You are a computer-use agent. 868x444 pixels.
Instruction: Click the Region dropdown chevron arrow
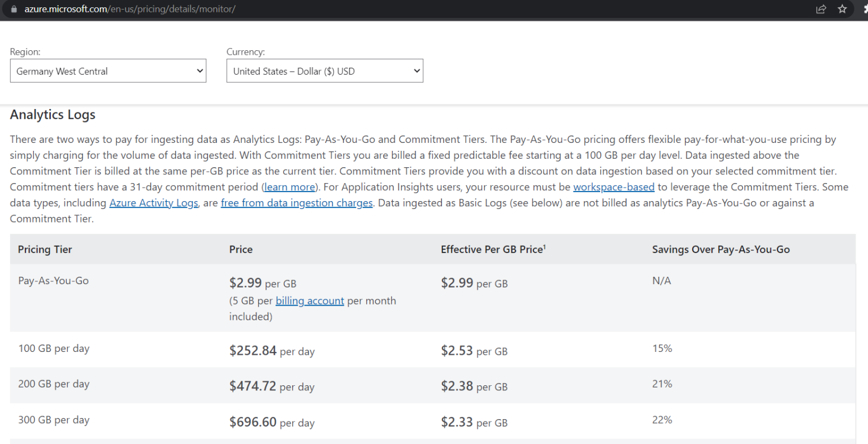pyautogui.click(x=199, y=71)
